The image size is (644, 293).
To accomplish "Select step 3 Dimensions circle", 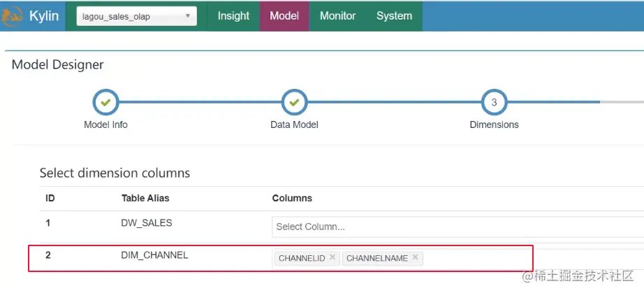I will click(494, 102).
